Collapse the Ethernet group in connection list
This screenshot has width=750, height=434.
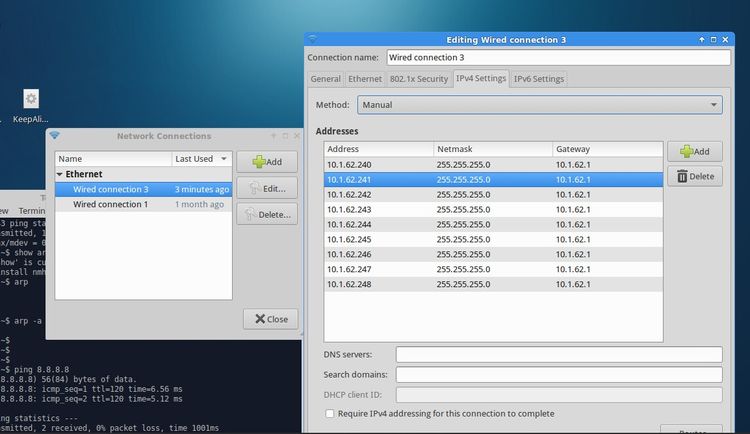coord(60,174)
